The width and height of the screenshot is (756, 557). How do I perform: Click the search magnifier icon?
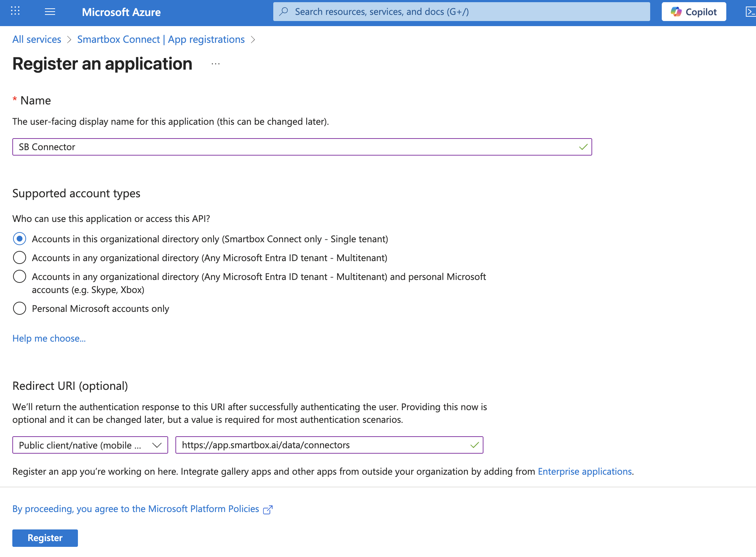click(x=284, y=12)
